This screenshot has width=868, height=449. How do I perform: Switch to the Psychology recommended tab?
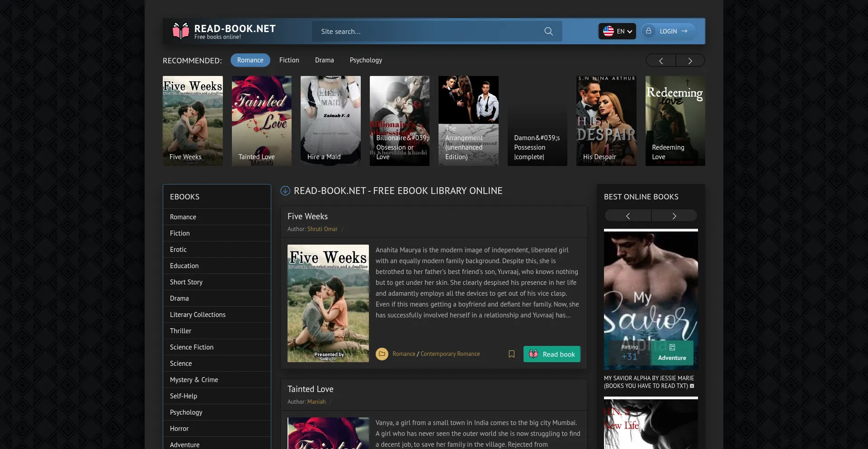click(366, 60)
